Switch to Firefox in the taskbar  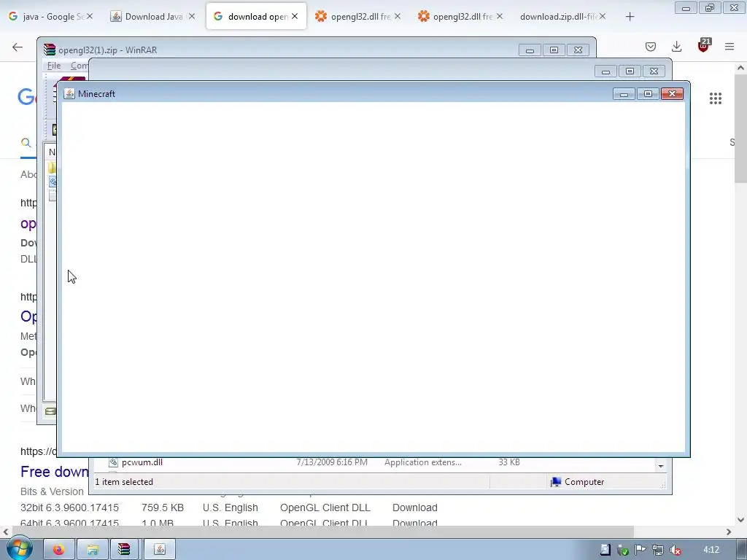(59, 550)
